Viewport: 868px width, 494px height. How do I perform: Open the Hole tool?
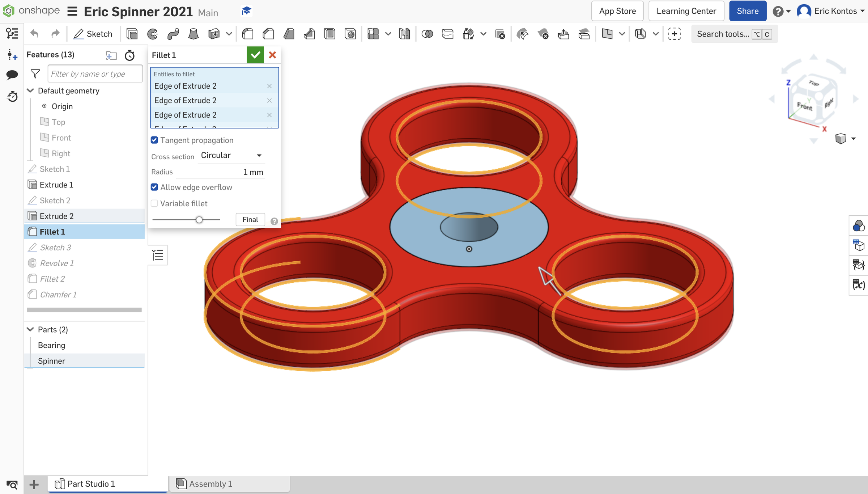350,34
